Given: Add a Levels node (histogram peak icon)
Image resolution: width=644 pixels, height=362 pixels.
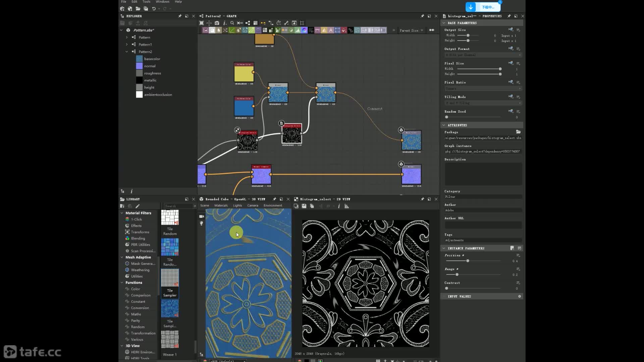Looking at the screenshot, I should [x=298, y=30].
